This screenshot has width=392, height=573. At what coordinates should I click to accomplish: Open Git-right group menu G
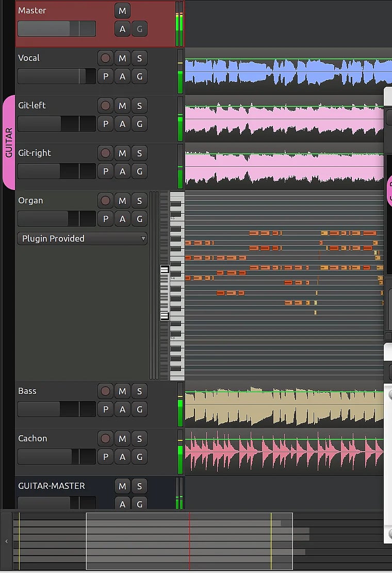coord(139,171)
